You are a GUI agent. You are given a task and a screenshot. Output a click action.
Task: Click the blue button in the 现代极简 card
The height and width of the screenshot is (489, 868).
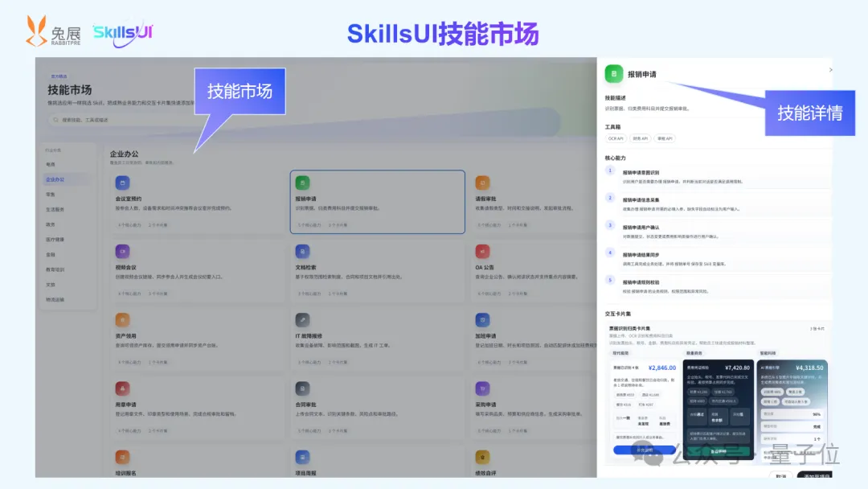645,450
